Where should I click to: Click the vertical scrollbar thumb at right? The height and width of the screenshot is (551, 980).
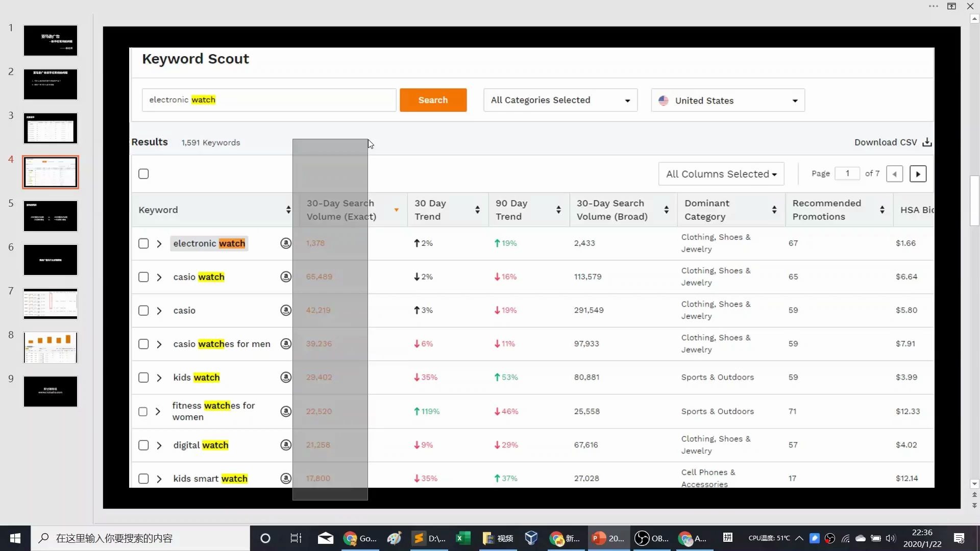click(974, 201)
